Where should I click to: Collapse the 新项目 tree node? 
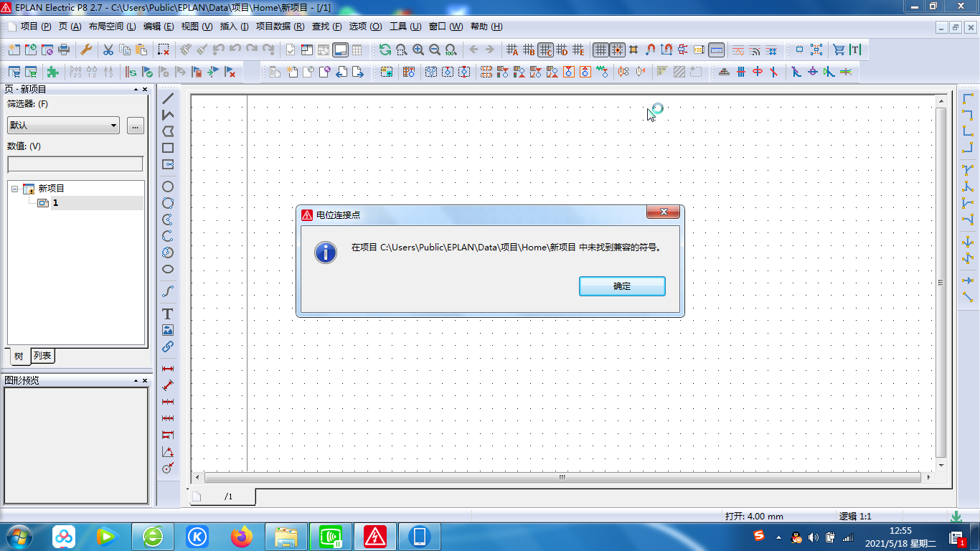click(x=14, y=189)
